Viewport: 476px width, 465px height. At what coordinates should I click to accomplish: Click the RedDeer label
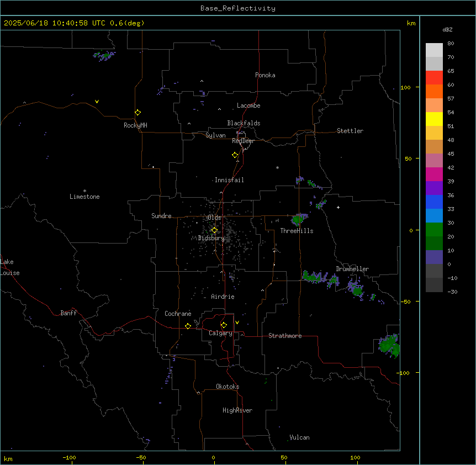coord(243,141)
